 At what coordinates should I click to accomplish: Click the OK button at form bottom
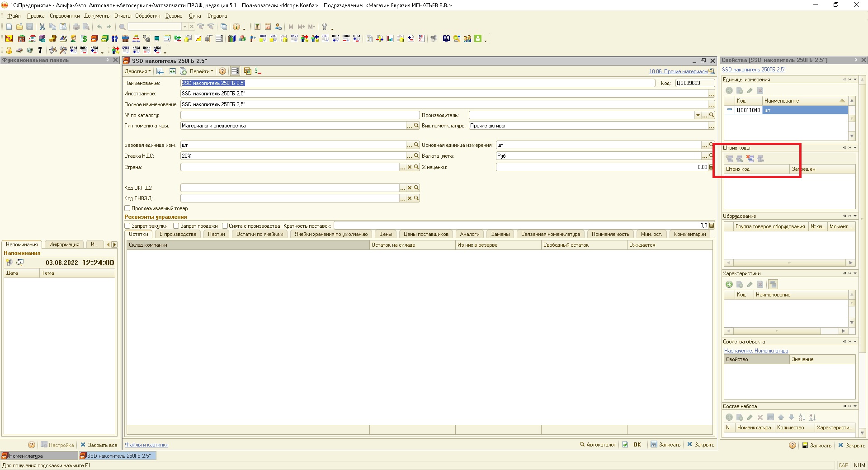pos(632,445)
